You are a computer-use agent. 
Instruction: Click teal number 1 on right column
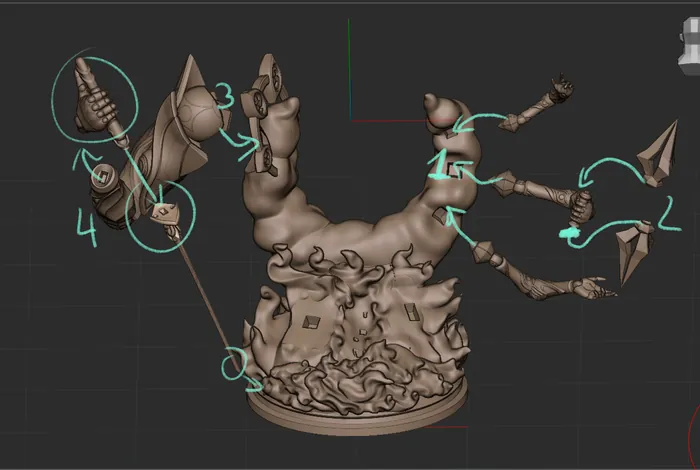pyautogui.click(x=437, y=164)
